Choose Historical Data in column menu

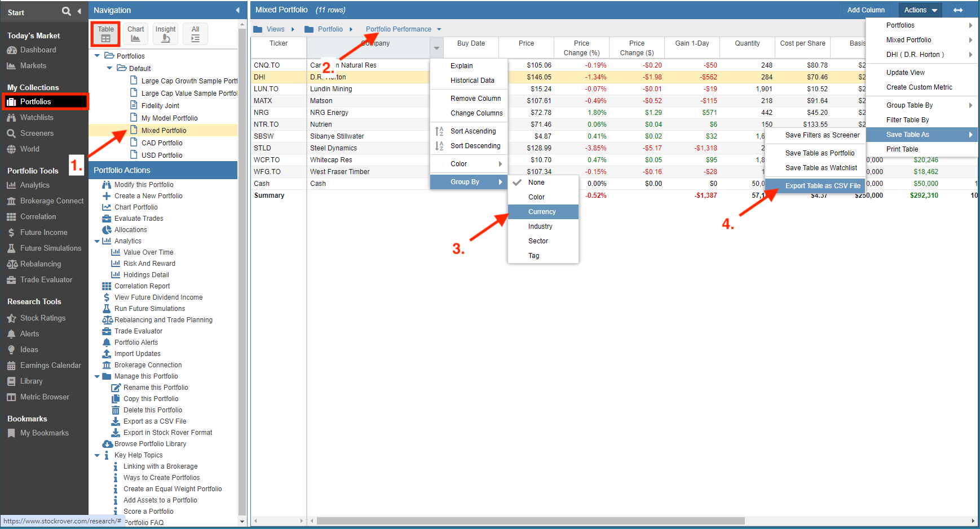click(x=469, y=81)
